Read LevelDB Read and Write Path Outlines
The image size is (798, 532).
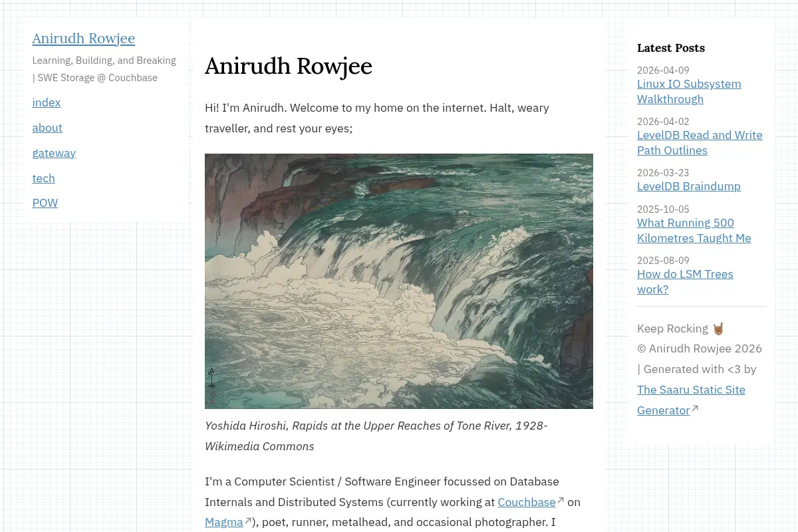700,143
